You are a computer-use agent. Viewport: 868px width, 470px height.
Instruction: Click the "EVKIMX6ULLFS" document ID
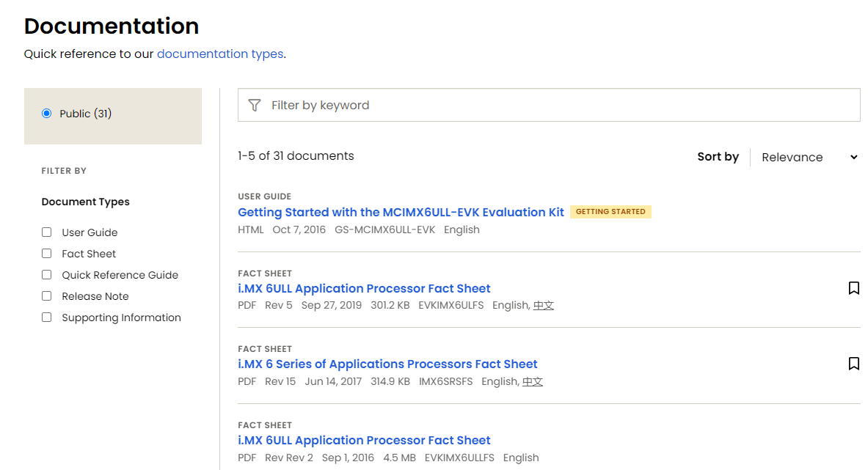[459, 458]
